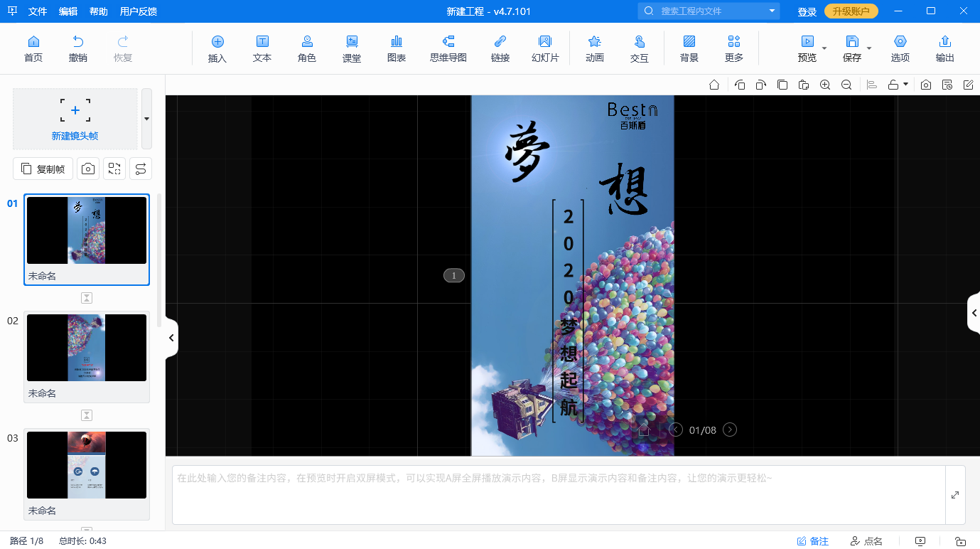Open the 保存 dropdown arrow
Image resolution: width=980 pixels, height=549 pixels.
click(x=869, y=49)
